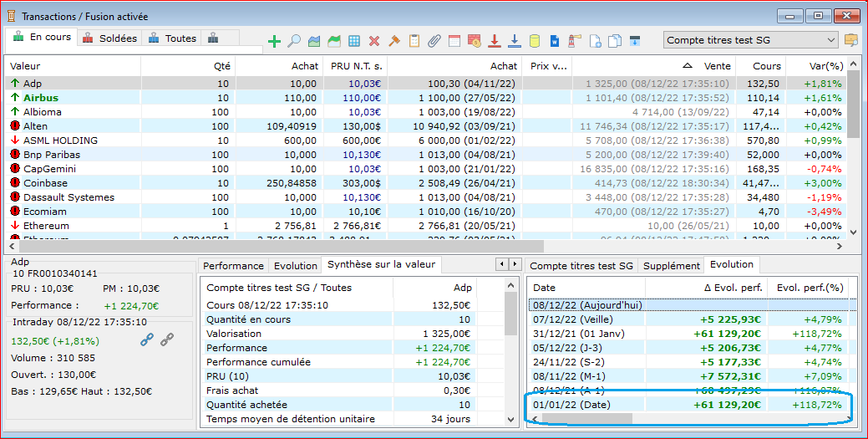Sort by the Cours column header
This screenshot has width=868, height=439.
click(760, 66)
